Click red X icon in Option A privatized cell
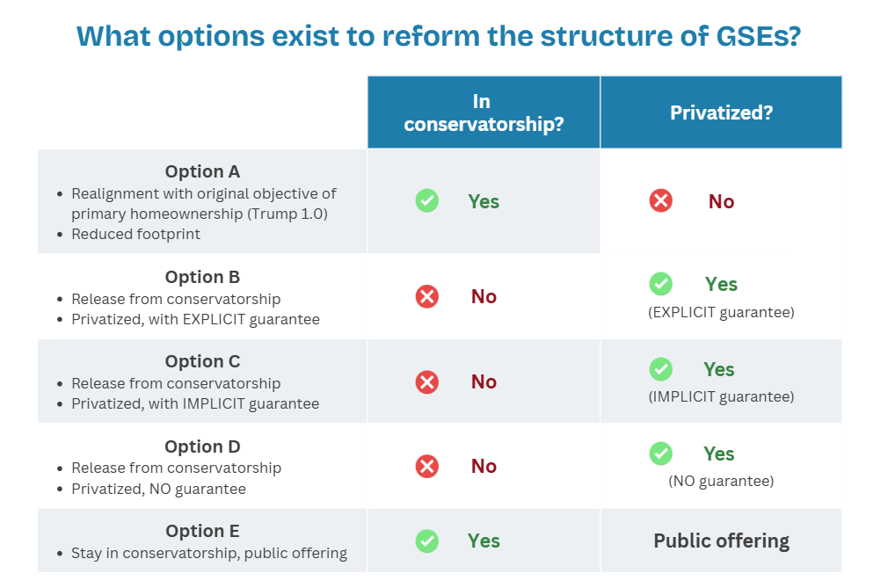Viewport: 873px width, 588px height. (x=661, y=200)
